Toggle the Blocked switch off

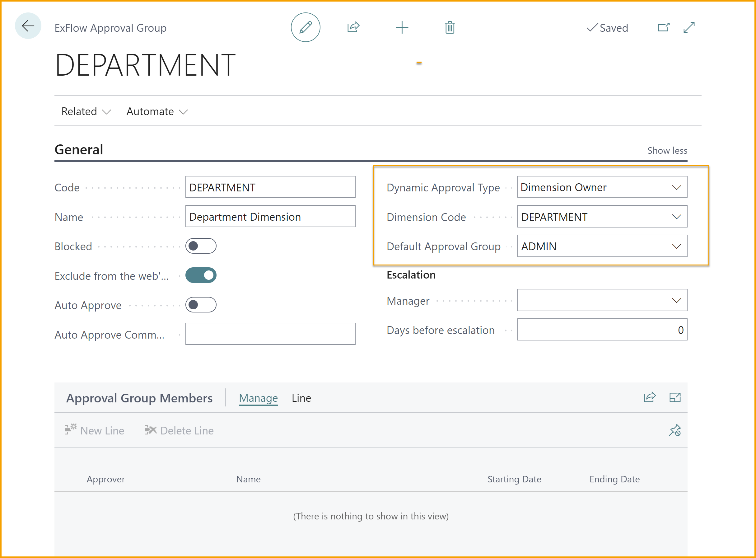click(201, 246)
